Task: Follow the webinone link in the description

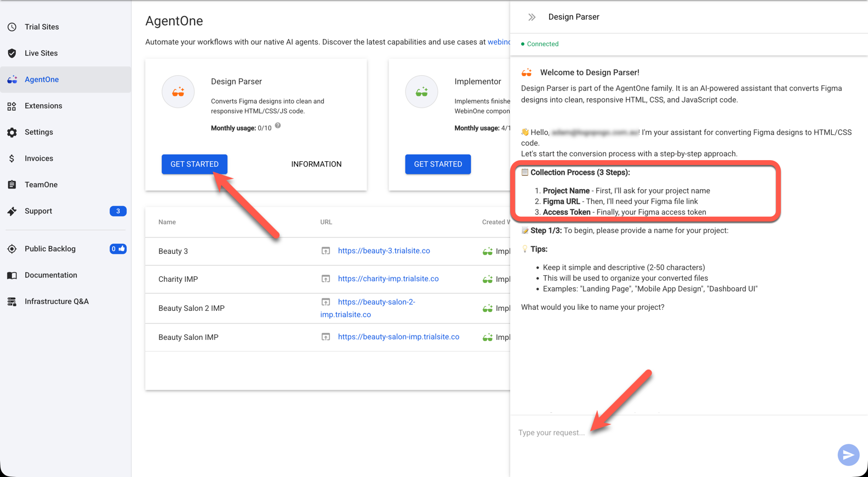Action: coord(499,42)
